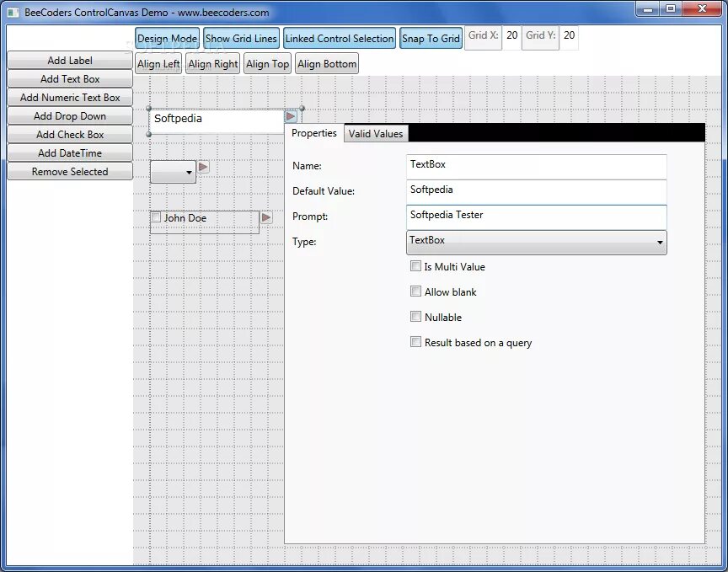Click the arrow icon beside the Softpedia text box
Image resolution: width=728 pixels, height=572 pixels.
291,117
